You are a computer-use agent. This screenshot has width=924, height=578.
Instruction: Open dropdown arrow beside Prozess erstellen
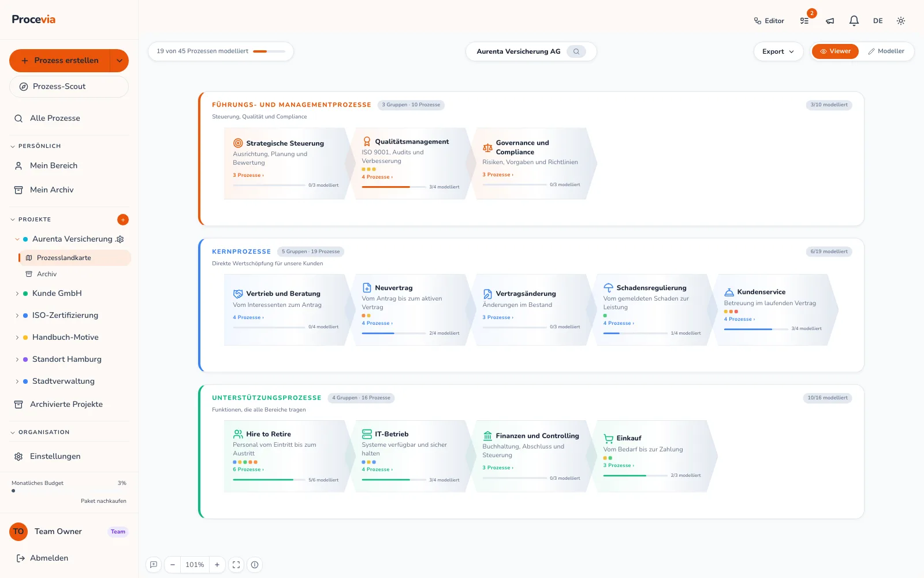120,61
